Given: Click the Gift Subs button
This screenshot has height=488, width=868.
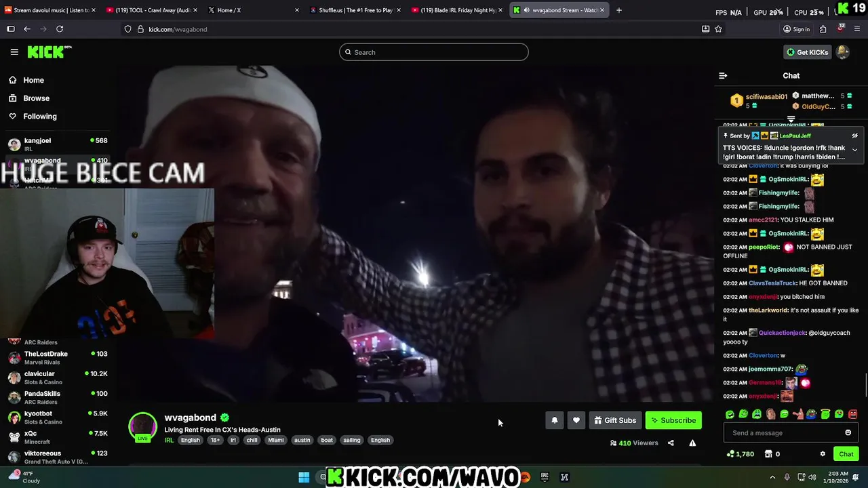Looking at the screenshot, I should (x=615, y=420).
